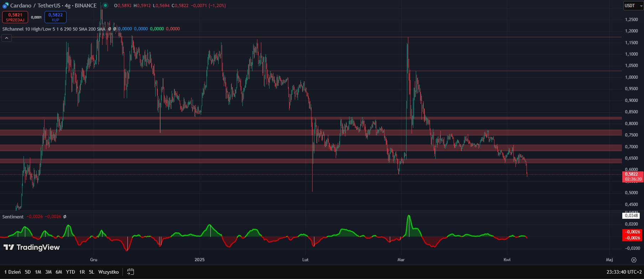Click the Cardano / TetherUS symbol title

click(53, 6)
